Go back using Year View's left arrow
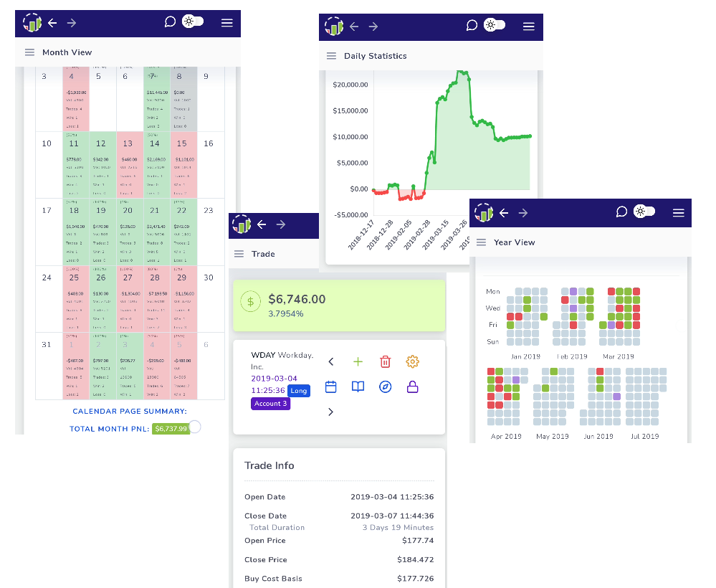Screen dimensions: 716x588 click(x=504, y=213)
